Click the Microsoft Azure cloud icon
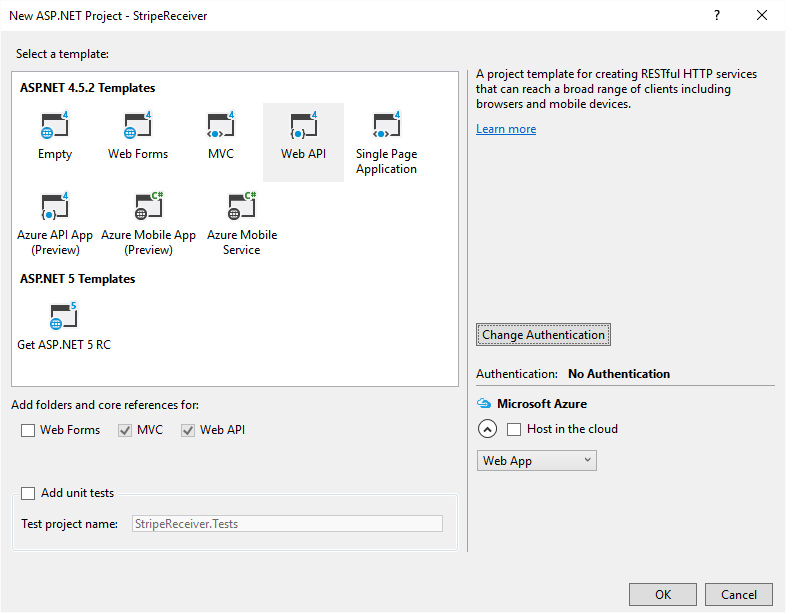This screenshot has width=786, height=613. 484,403
